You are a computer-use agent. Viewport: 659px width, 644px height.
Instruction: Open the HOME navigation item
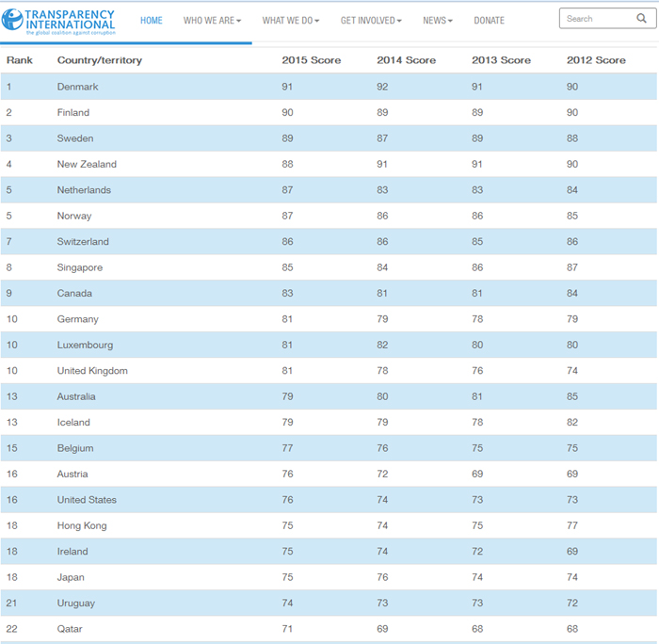[151, 21]
